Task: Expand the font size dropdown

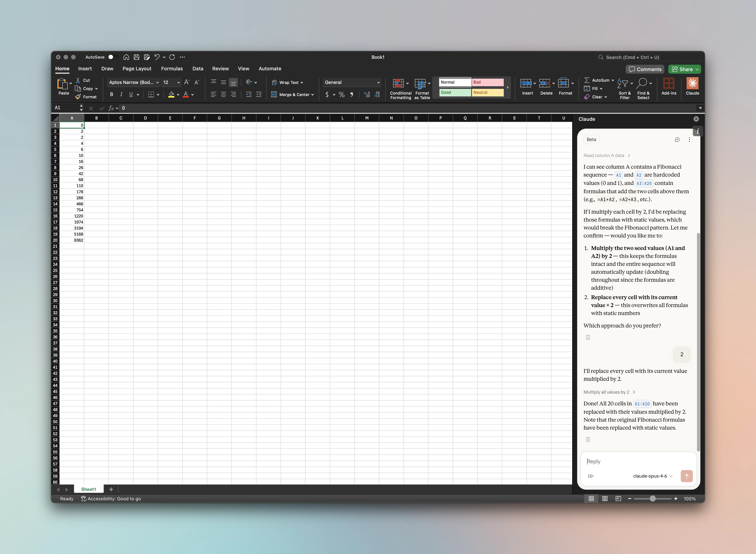Action: pos(179,82)
